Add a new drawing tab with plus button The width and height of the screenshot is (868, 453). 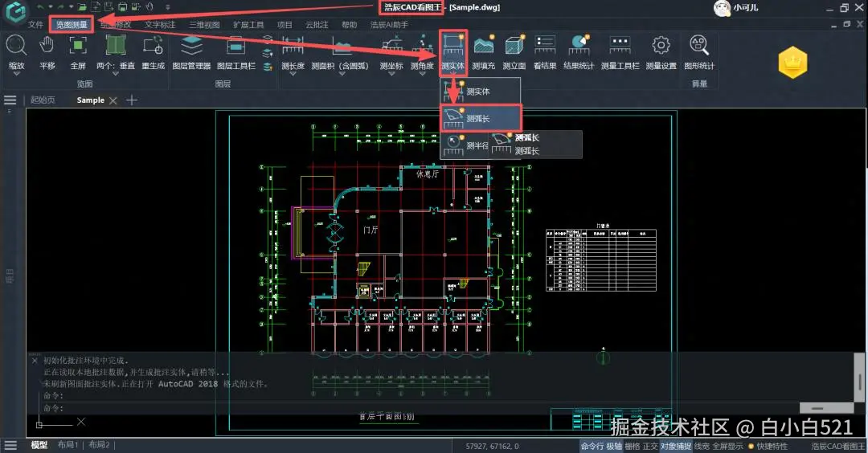tap(132, 100)
